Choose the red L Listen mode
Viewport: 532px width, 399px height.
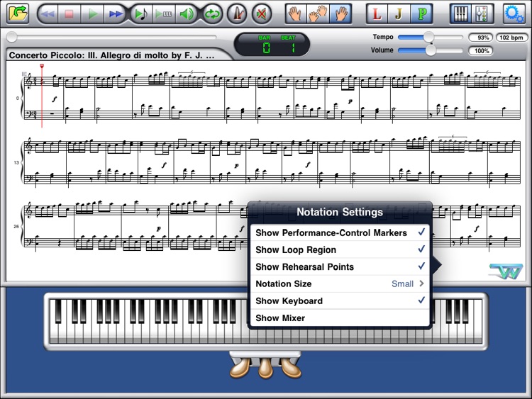coord(377,14)
